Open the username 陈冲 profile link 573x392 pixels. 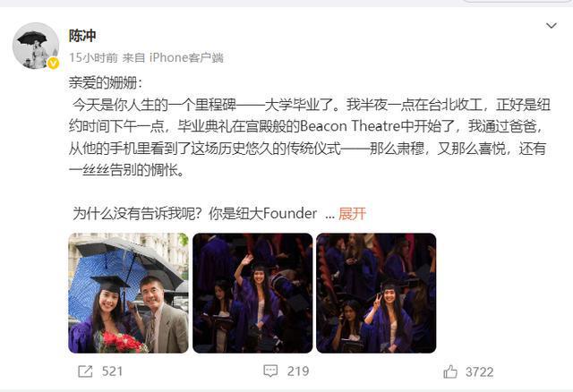tap(82, 36)
